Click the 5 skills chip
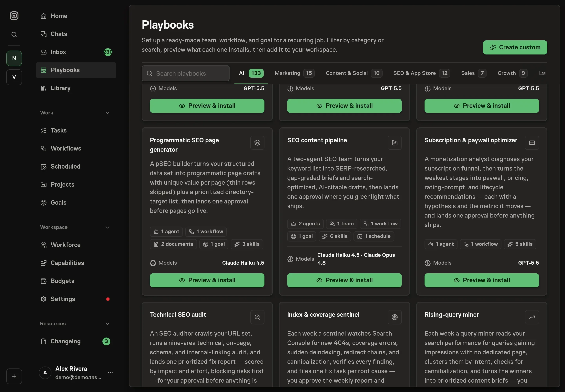This screenshot has height=392, width=565. [x=520, y=244]
